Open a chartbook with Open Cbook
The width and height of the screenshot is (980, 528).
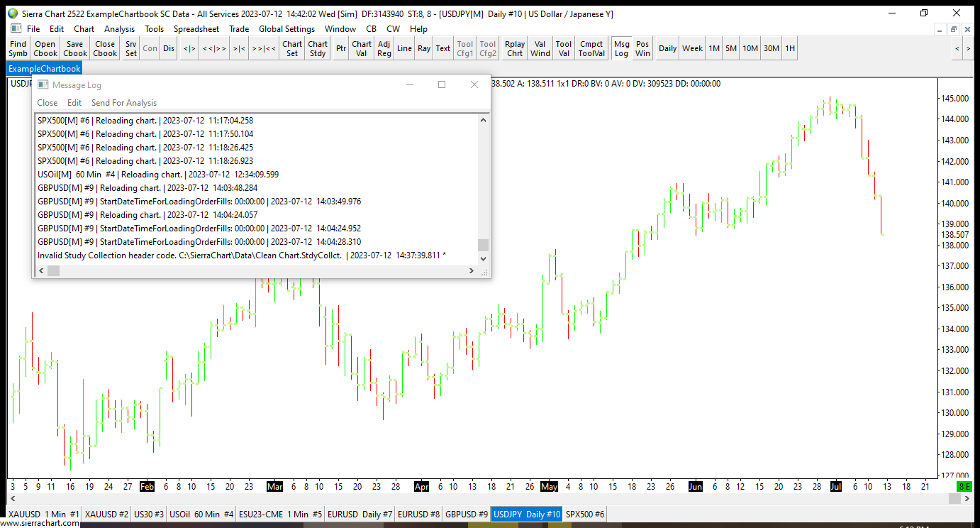tap(45, 48)
